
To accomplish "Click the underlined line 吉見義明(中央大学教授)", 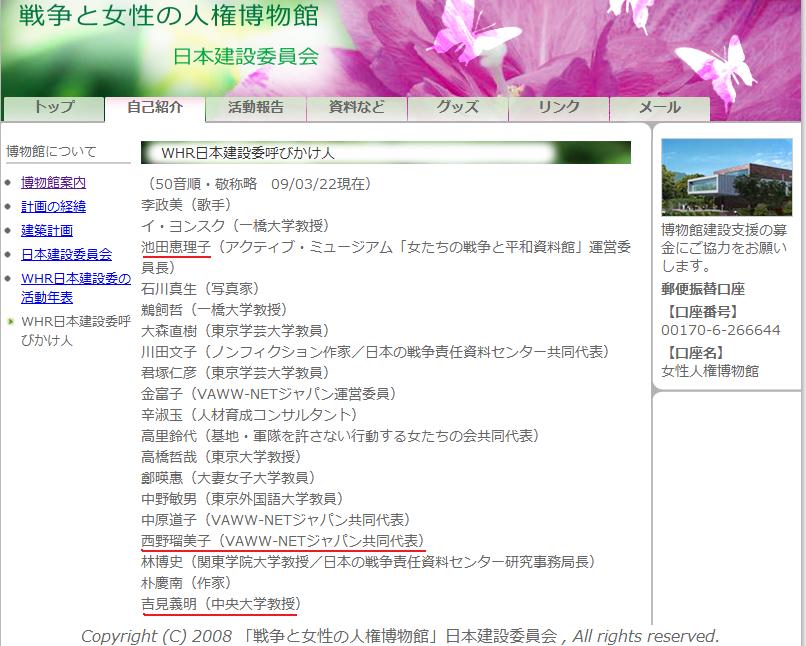I will click(x=221, y=604).
